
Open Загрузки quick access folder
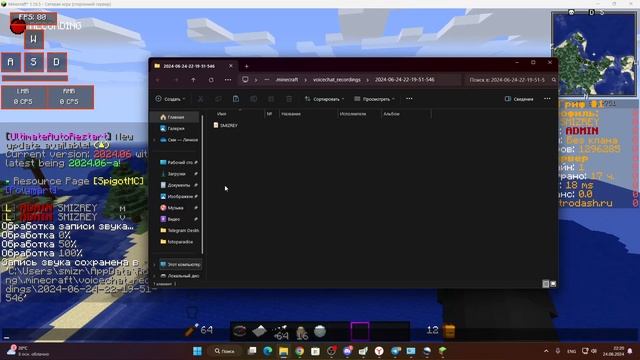pos(179,174)
